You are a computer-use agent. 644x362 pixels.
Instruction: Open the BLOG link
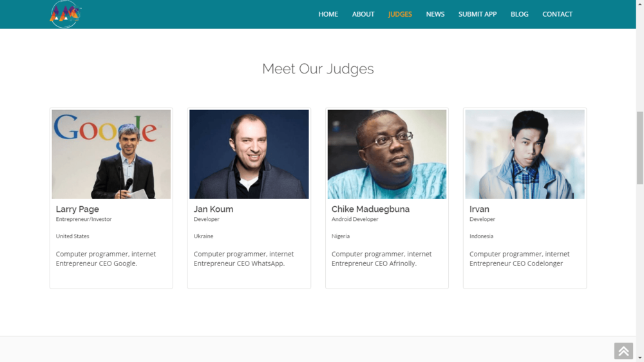tap(520, 14)
